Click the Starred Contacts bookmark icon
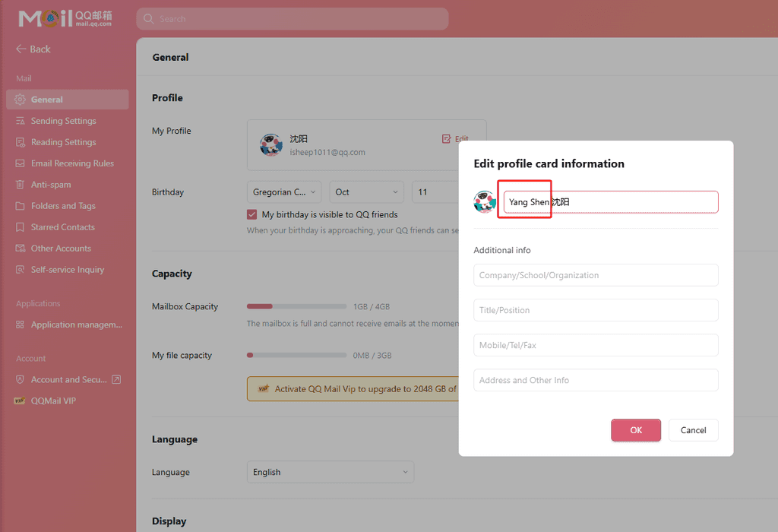778x532 pixels. click(21, 227)
